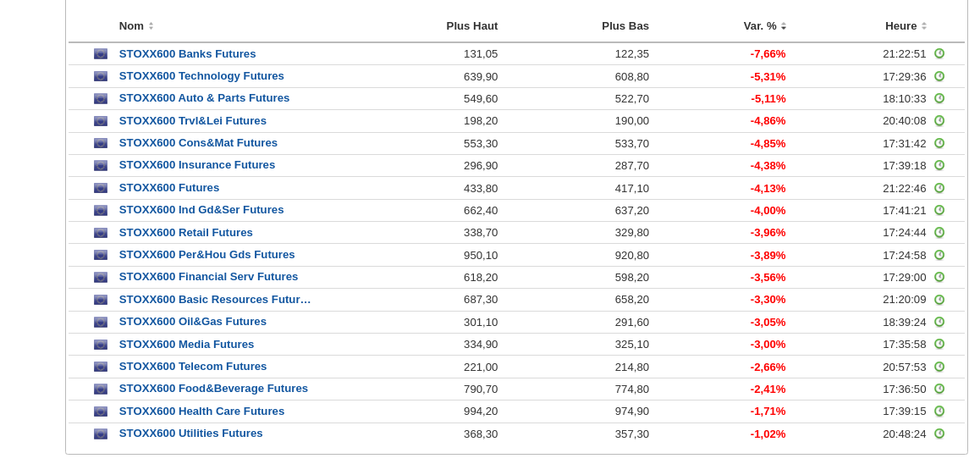The width and height of the screenshot is (980, 464).
Task: Open the STOXX600 Financial Serv Futures link
Action: 208,277
